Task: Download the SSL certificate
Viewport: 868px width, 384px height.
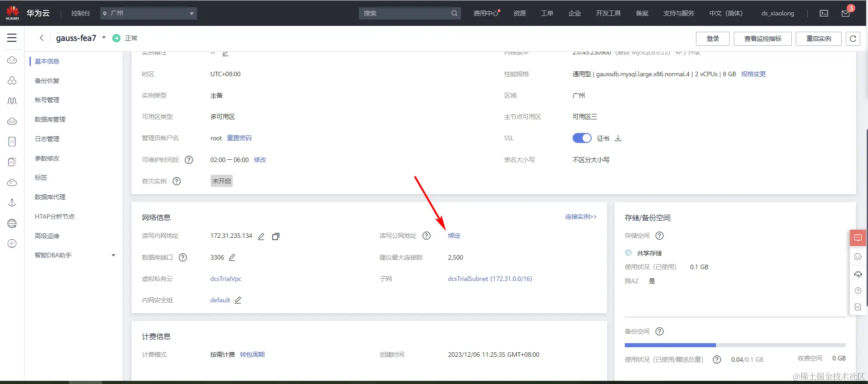Action: 618,138
